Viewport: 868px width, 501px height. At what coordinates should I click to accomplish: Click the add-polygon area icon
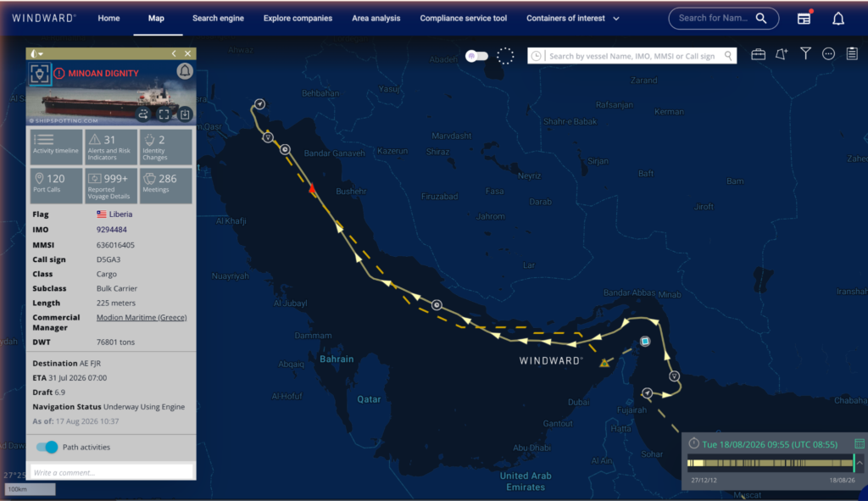pyautogui.click(x=781, y=53)
